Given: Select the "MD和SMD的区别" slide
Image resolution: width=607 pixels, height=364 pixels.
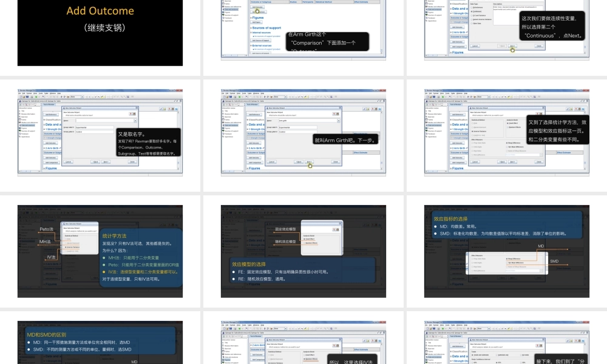Looking at the screenshot, I should (100, 343).
